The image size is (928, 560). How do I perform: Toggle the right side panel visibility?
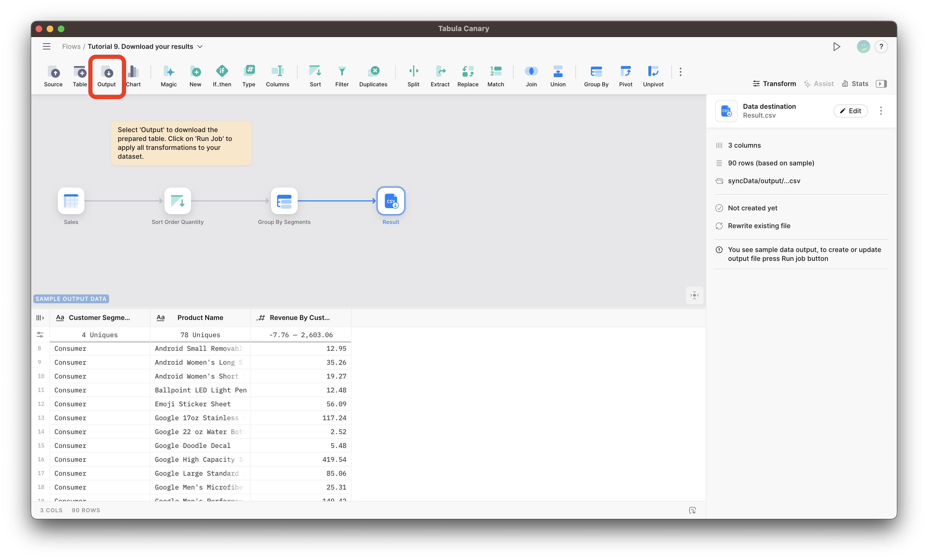881,84
